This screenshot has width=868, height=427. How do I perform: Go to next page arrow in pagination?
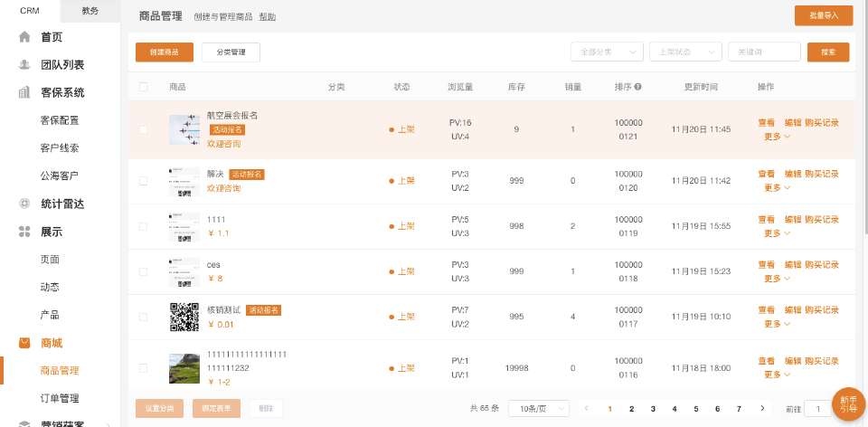762,409
